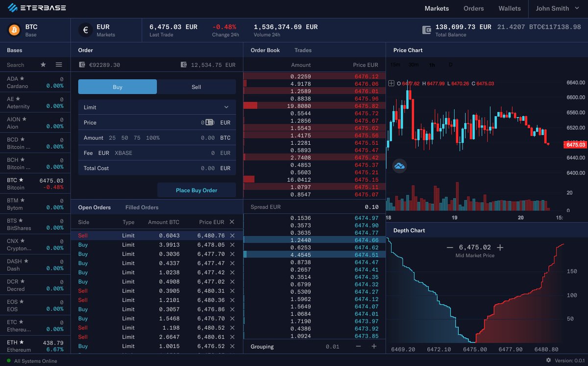The width and height of the screenshot is (588, 366).
Task: Click the Amount BTC input field
Action: [157, 138]
